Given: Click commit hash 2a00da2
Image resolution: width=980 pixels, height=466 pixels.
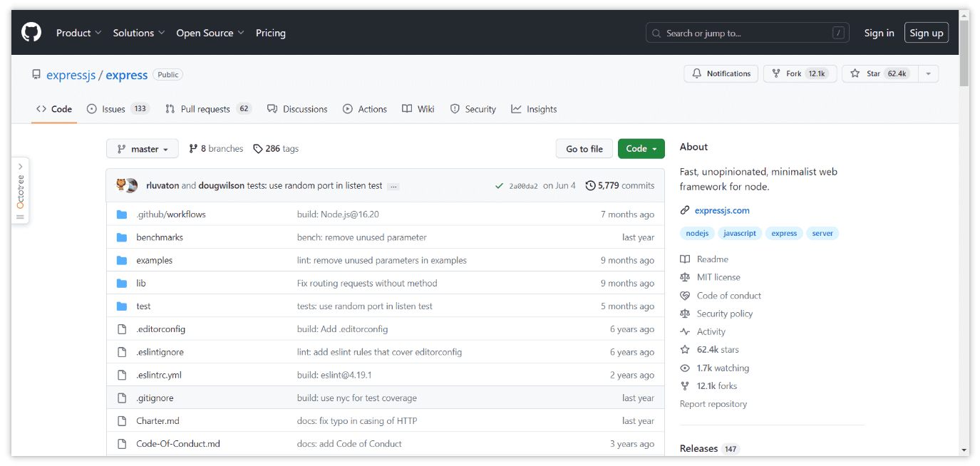Looking at the screenshot, I should pos(523,186).
